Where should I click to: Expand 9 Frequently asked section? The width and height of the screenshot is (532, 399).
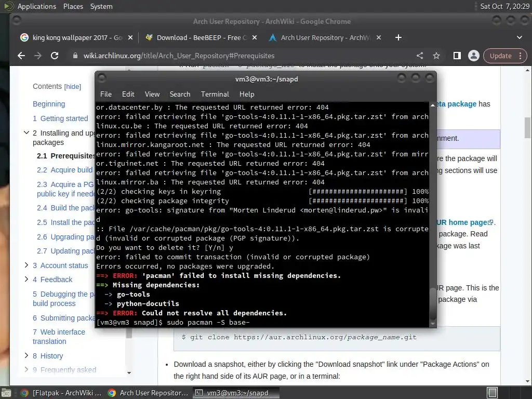point(26,369)
